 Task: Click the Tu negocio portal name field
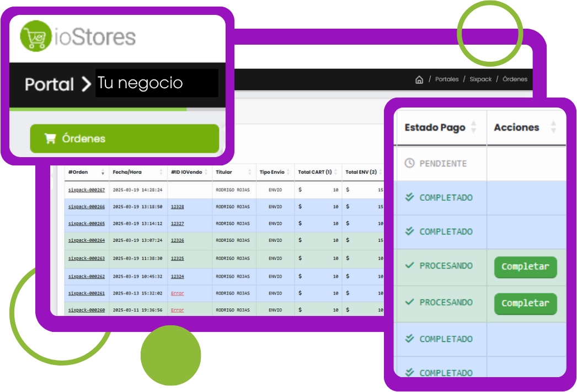pos(157,83)
